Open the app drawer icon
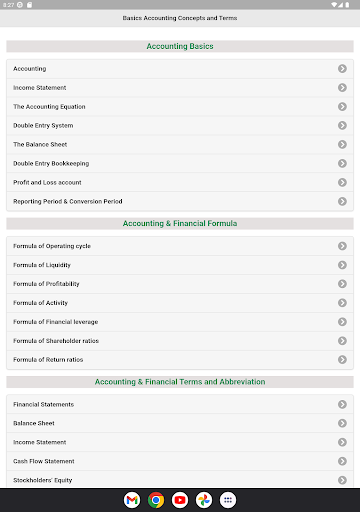This screenshot has height=512, width=360. [228, 500]
